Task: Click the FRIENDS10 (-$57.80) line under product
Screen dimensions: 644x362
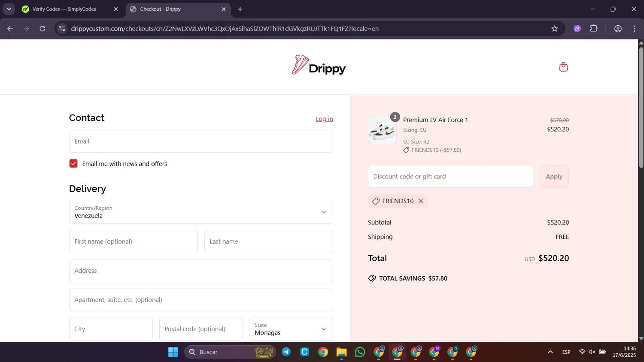Action: 432,150
